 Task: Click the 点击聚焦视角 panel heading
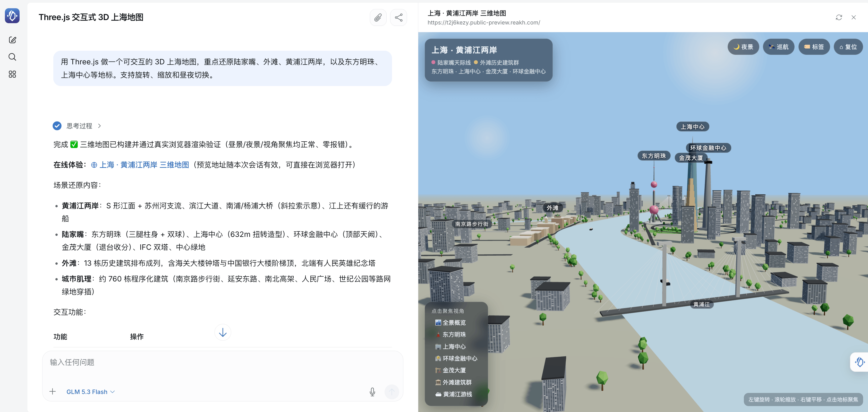[448, 311]
